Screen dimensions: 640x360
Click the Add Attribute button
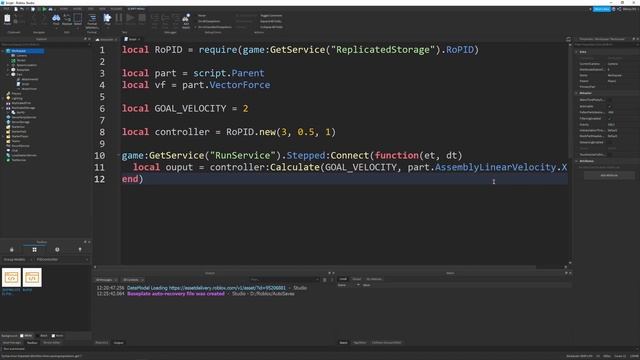pyautogui.click(x=609, y=175)
